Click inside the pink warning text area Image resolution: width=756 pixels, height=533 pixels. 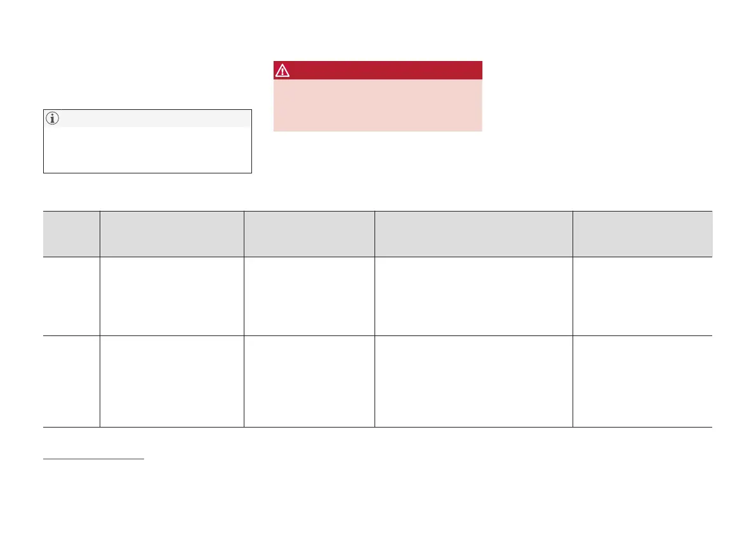point(378,105)
